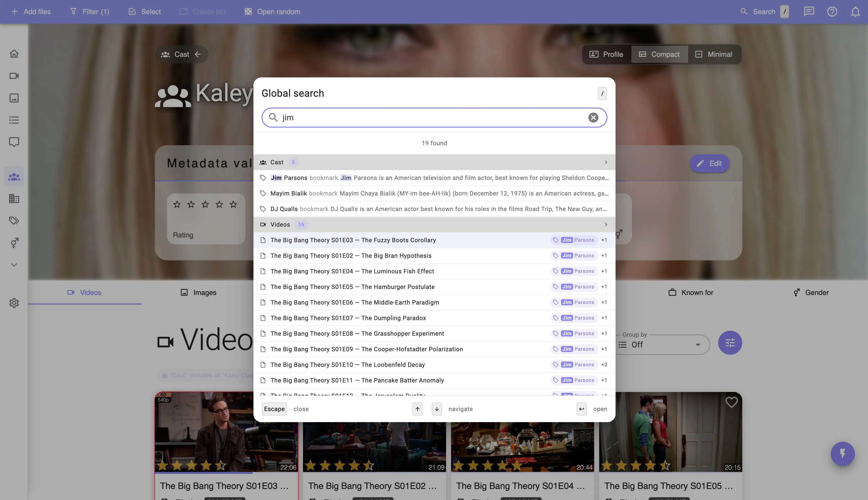Click the Escape key button in dialog footer

[x=274, y=409]
